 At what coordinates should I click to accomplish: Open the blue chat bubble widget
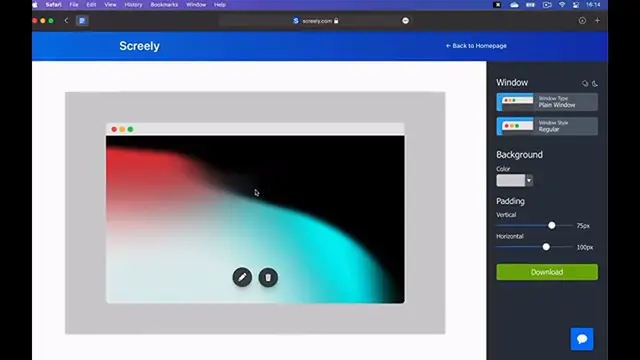(x=582, y=339)
